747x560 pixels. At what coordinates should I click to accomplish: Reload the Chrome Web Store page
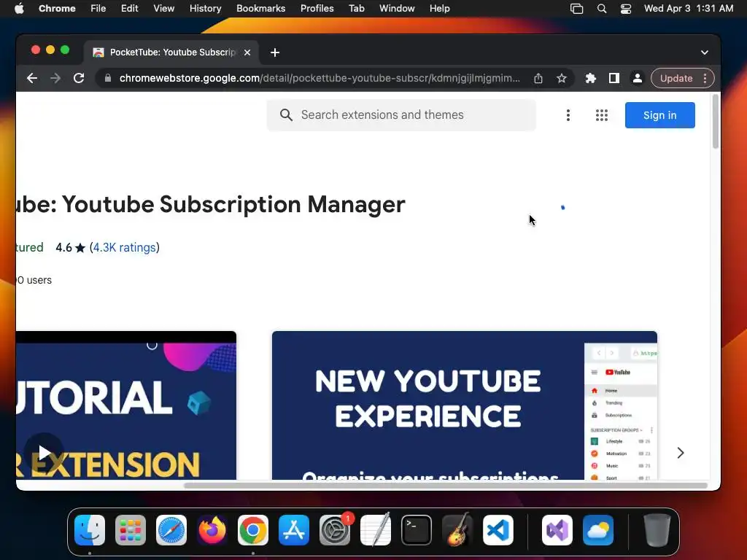(79, 78)
